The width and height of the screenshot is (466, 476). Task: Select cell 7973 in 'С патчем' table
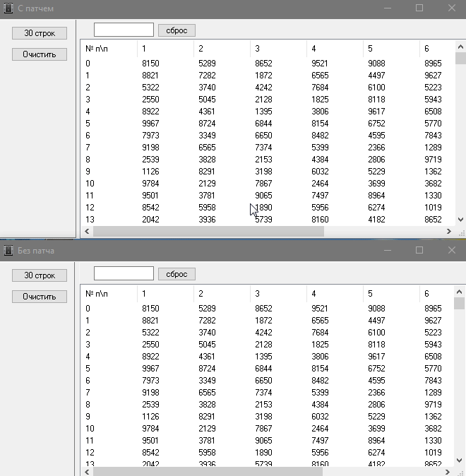click(150, 136)
